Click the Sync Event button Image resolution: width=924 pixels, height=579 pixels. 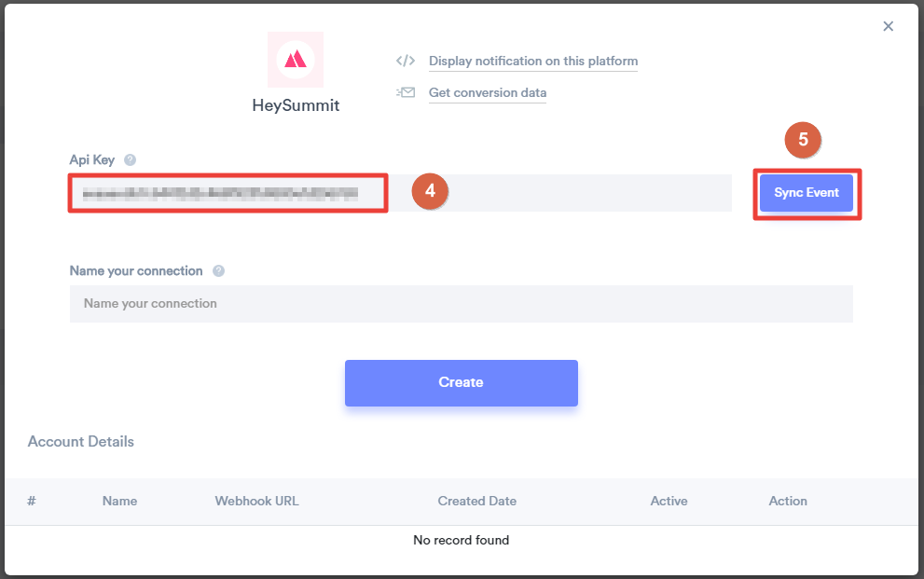point(807,193)
